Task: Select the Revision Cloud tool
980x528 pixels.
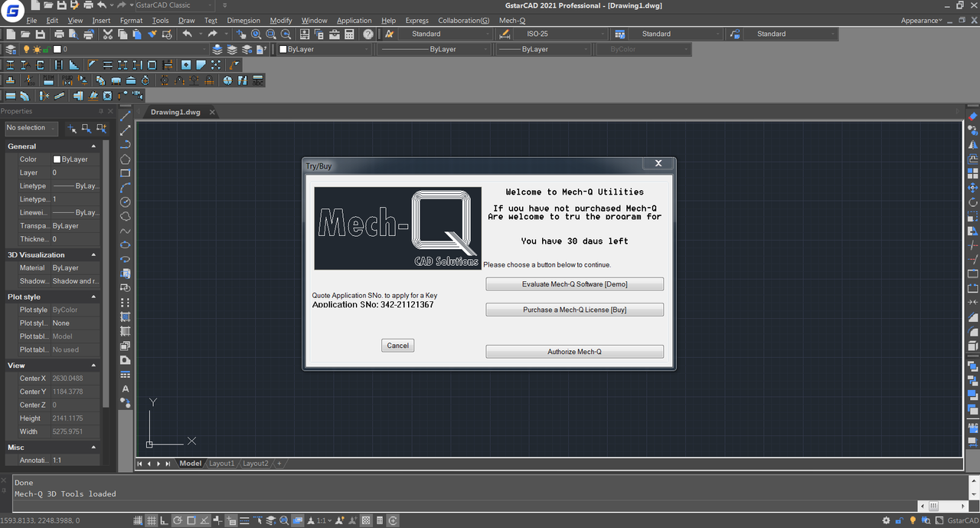Action: click(126, 216)
